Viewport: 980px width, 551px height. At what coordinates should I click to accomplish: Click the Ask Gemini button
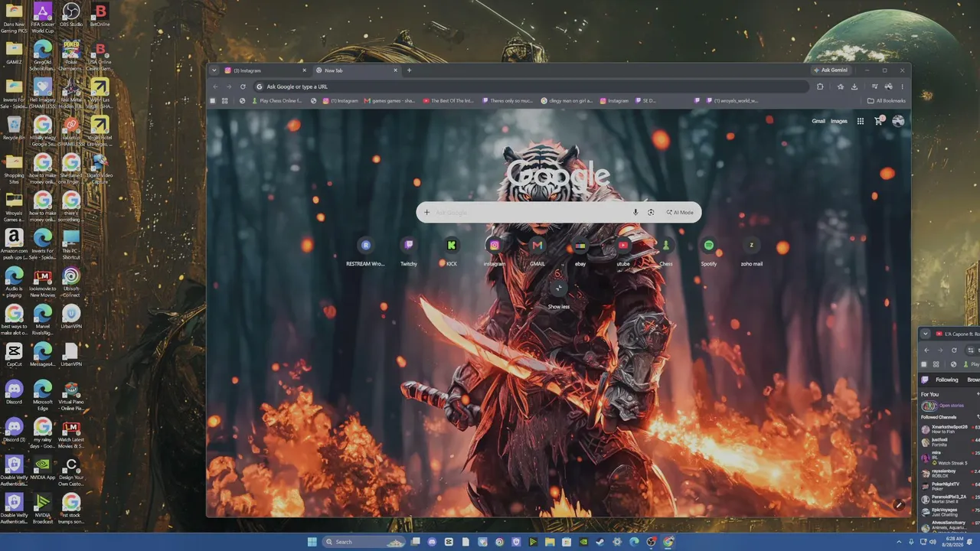(x=831, y=70)
